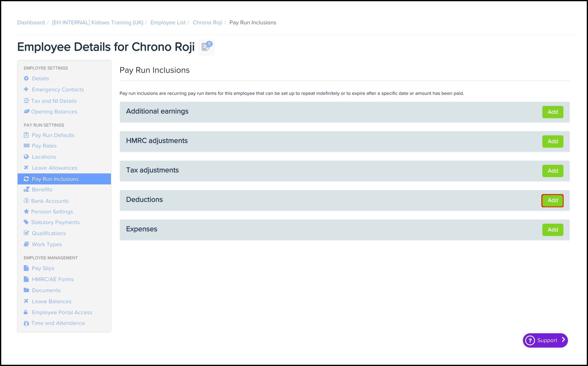Open the employee notes icon

point(206,47)
